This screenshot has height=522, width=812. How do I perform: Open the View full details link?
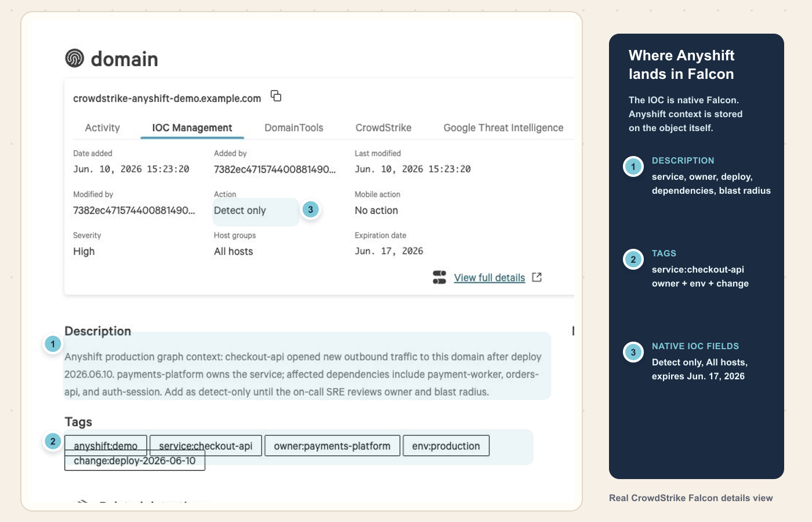point(490,278)
